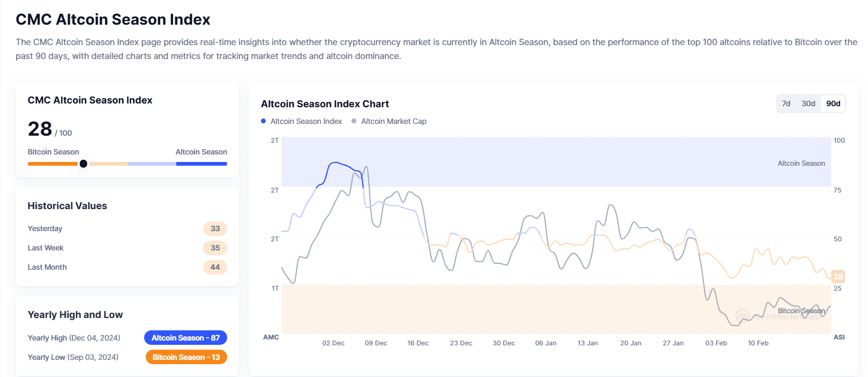Switch to the 90d chart timeframe
The height and width of the screenshot is (377, 868).
pyautogui.click(x=833, y=104)
